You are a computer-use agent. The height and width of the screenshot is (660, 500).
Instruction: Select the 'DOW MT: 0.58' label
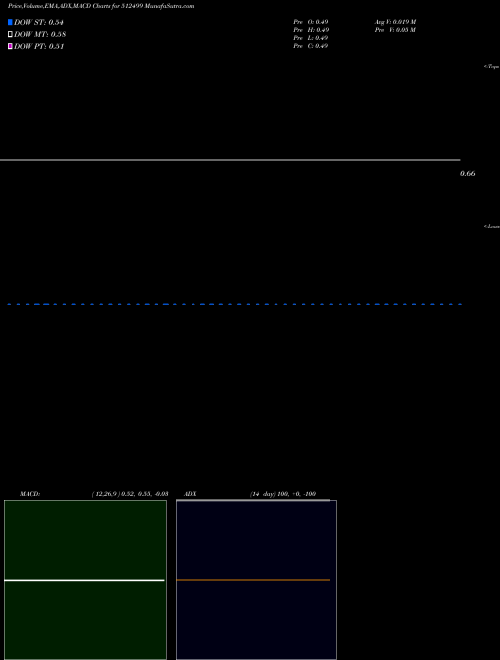pos(40,35)
